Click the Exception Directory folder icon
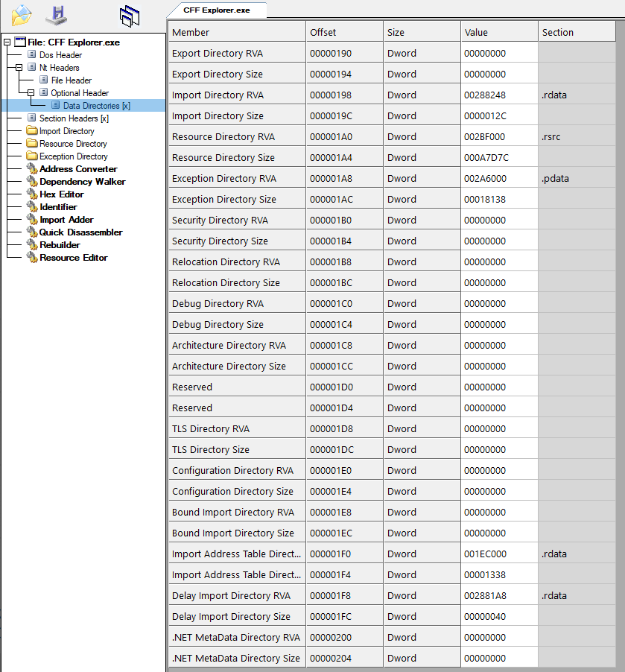Image resolution: width=625 pixels, height=672 pixels. [x=32, y=156]
